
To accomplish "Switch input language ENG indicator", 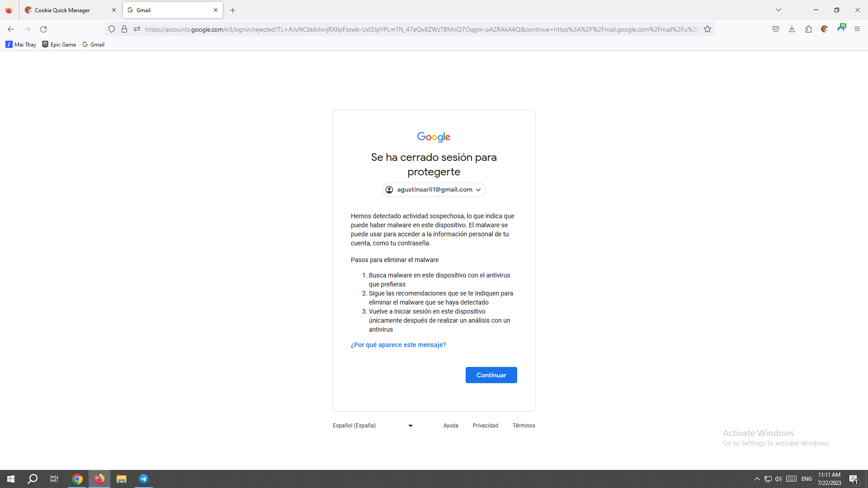I will pyautogui.click(x=807, y=479).
